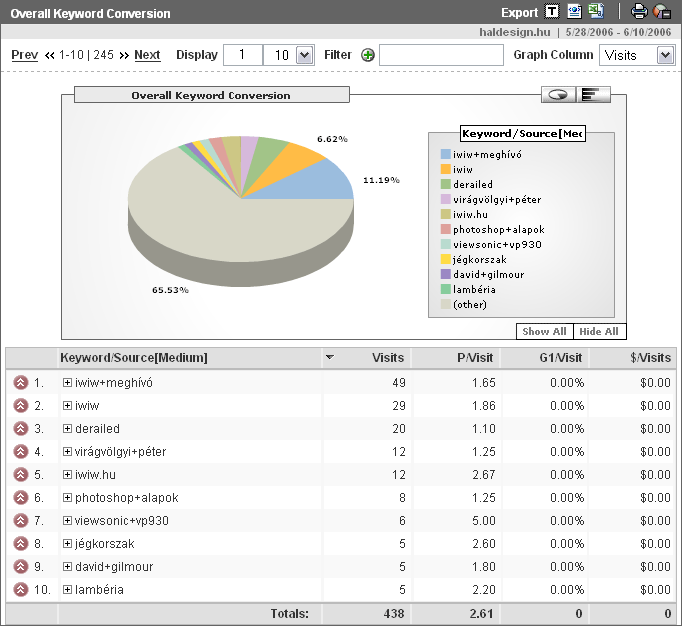The height and width of the screenshot is (626, 682).
Task: Export report as XML document
Action: point(574,12)
